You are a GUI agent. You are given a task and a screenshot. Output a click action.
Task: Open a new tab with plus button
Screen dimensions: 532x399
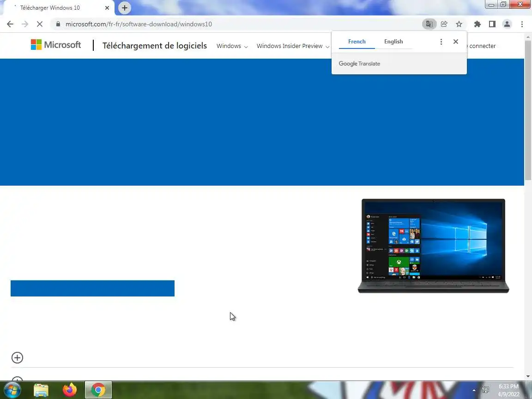(125, 8)
